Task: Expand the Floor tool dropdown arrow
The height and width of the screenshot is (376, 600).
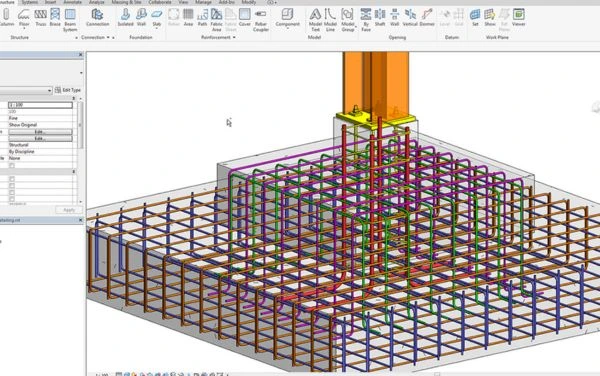Action: 24,29
